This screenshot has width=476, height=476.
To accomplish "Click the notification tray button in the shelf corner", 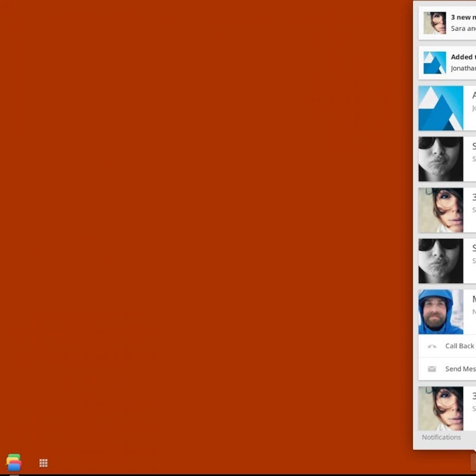I will coord(473,462).
